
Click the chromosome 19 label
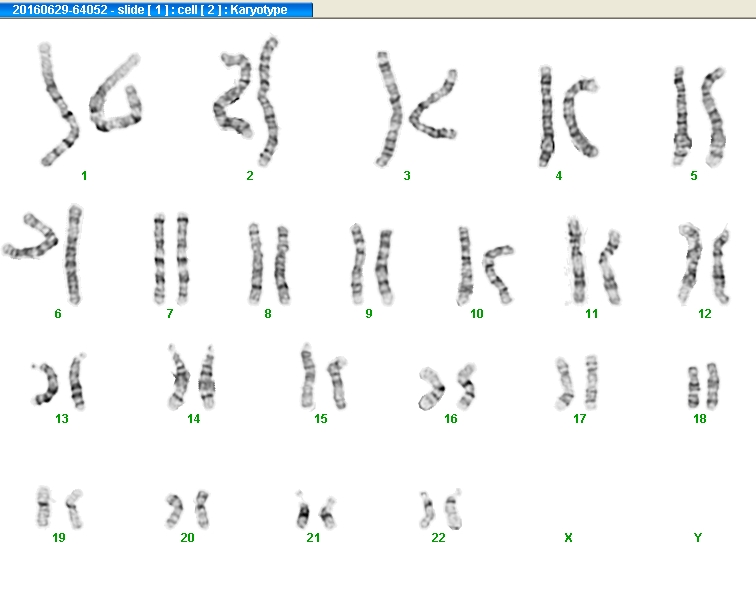click(59, 538)
